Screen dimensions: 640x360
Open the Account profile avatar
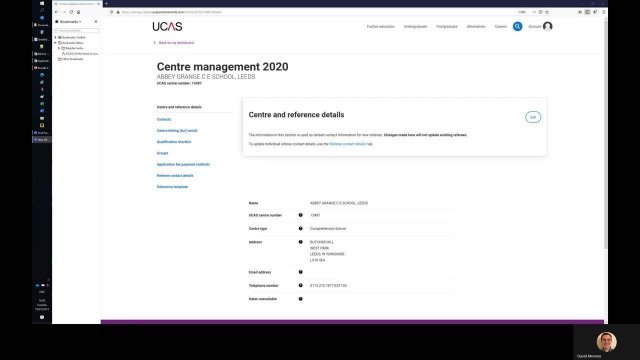(547, 27)
